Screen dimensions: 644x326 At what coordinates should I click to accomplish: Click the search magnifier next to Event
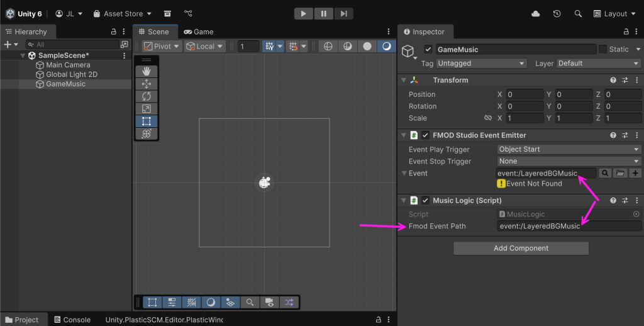click(604, 173)
